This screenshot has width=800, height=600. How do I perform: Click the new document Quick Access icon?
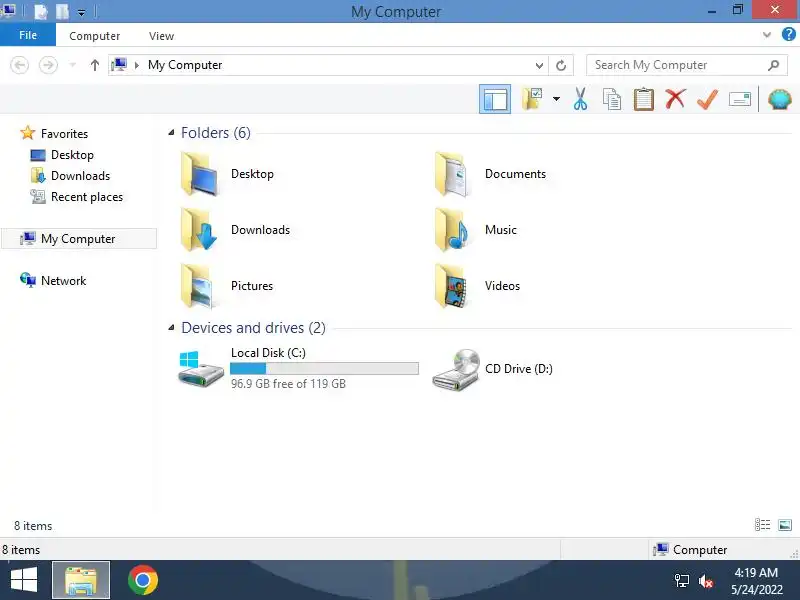(x=40, y=11)
